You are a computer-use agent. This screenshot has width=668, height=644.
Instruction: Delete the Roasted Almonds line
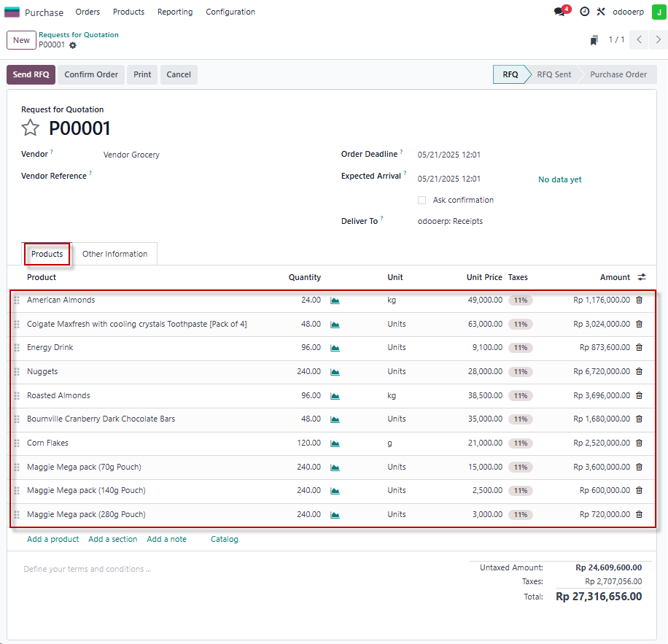pos(639,396)
